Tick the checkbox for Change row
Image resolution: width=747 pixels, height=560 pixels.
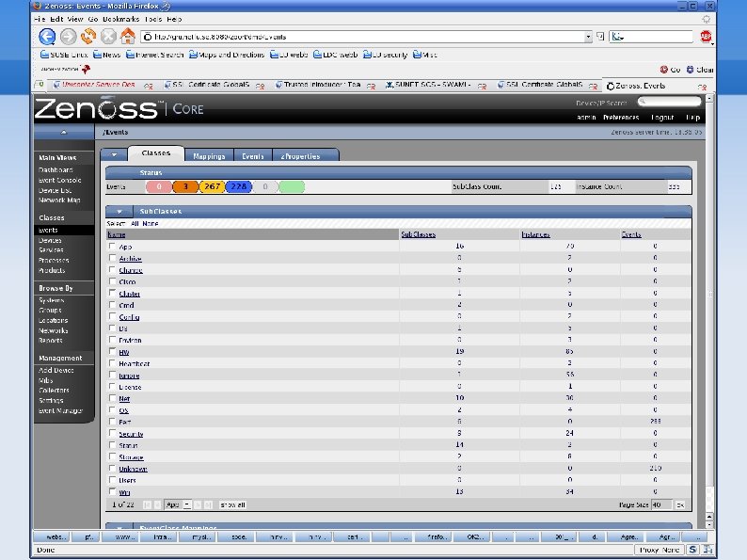pyautogui.click(x=112, y=270)
